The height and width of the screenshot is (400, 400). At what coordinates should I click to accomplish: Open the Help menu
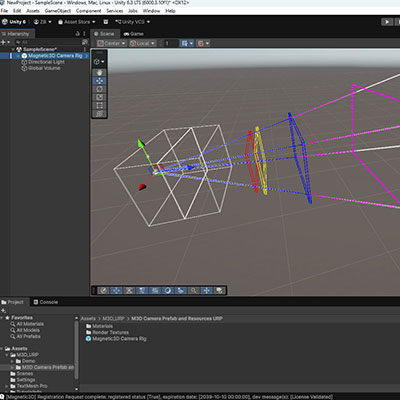click(170, 11)
